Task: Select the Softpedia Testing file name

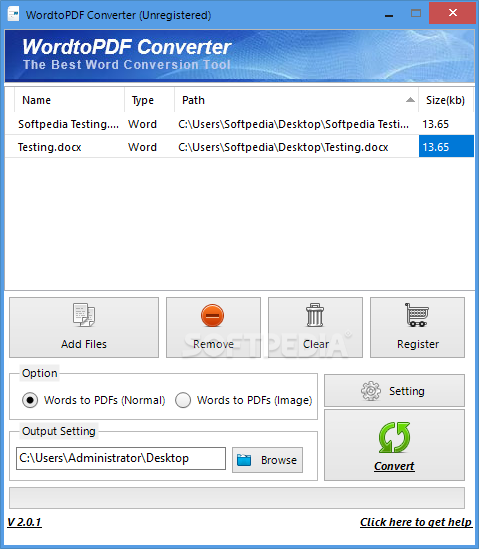Action: pyautogui.click(x=68, y=124)
